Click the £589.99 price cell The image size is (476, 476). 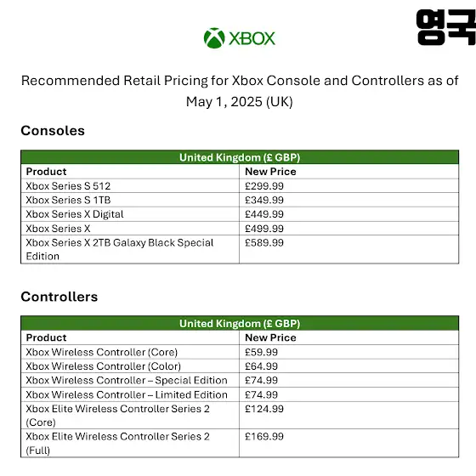point(348,250)
